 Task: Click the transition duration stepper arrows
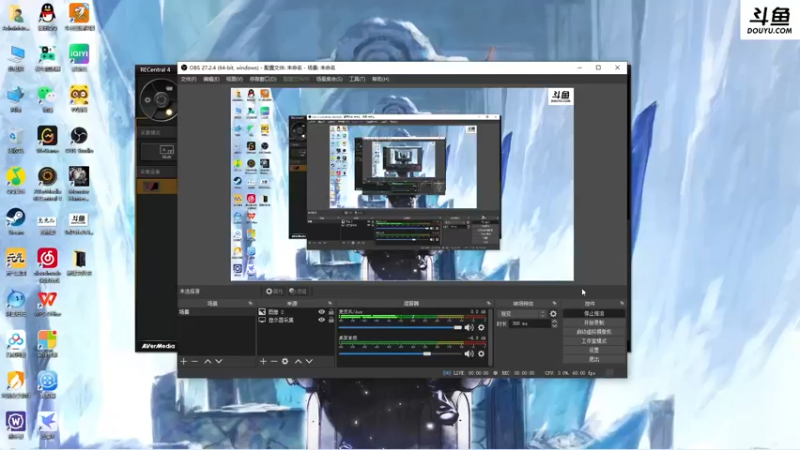click(555, 323)
